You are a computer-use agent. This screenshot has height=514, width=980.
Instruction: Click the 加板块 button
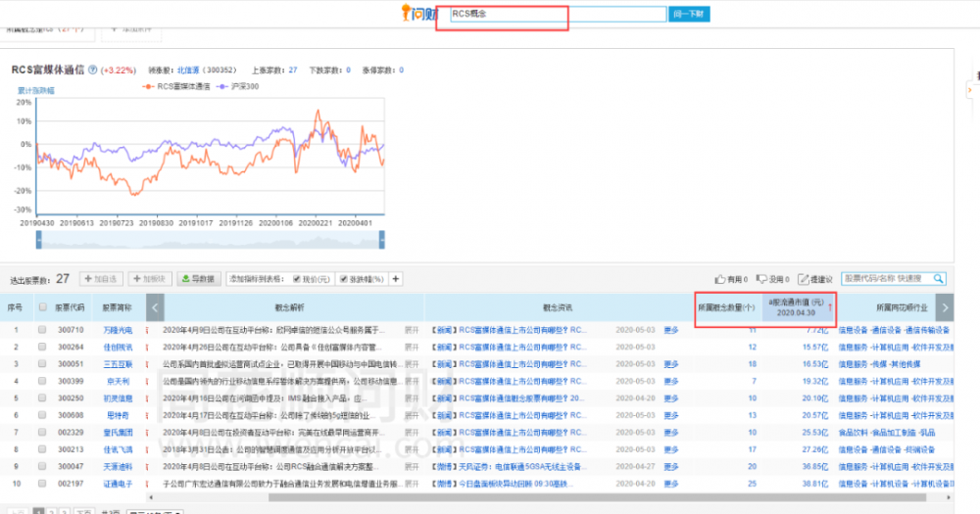click(x=149, y=279)
